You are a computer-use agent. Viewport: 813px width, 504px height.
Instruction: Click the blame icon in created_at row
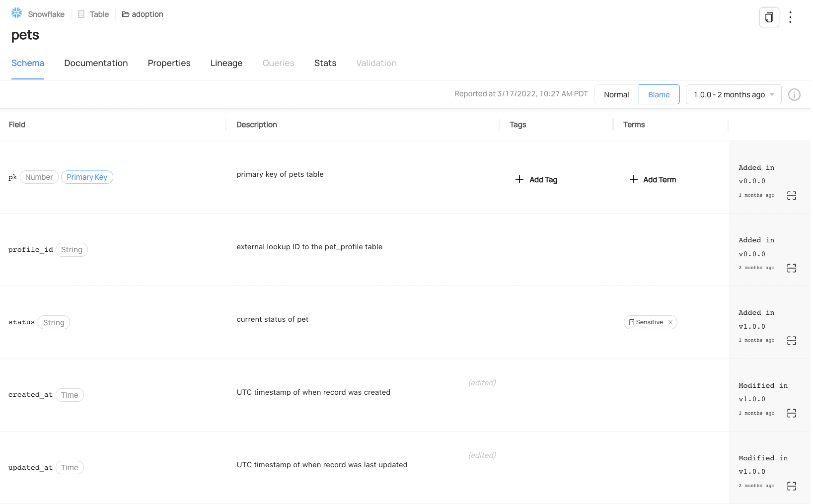(792, 413)
